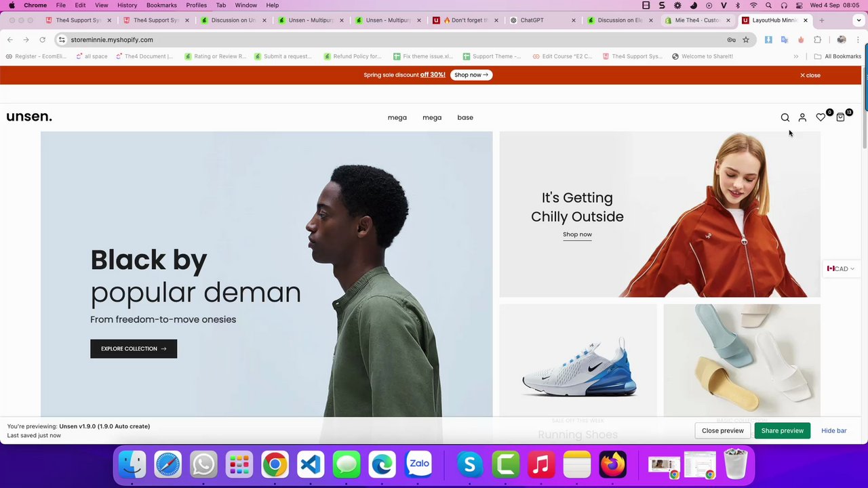Screen dimensions: 868x488
Task: Open the account login icon
Action: tap(802, 118)
